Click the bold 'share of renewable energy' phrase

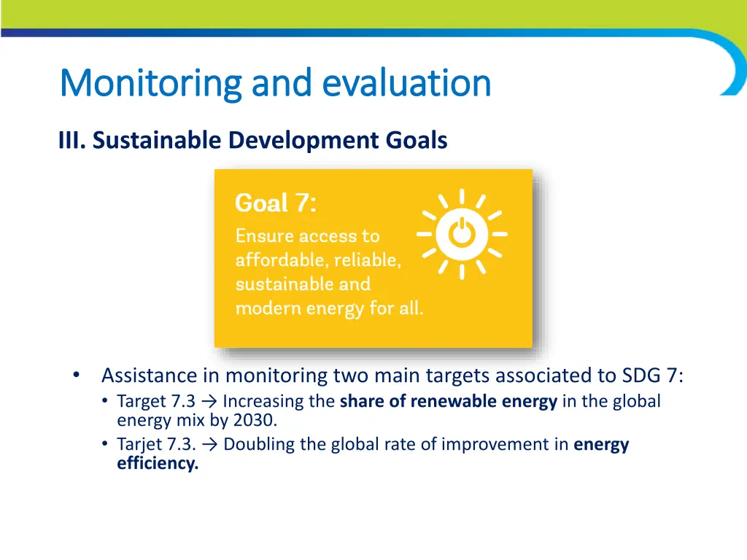(x=449, y=401)
